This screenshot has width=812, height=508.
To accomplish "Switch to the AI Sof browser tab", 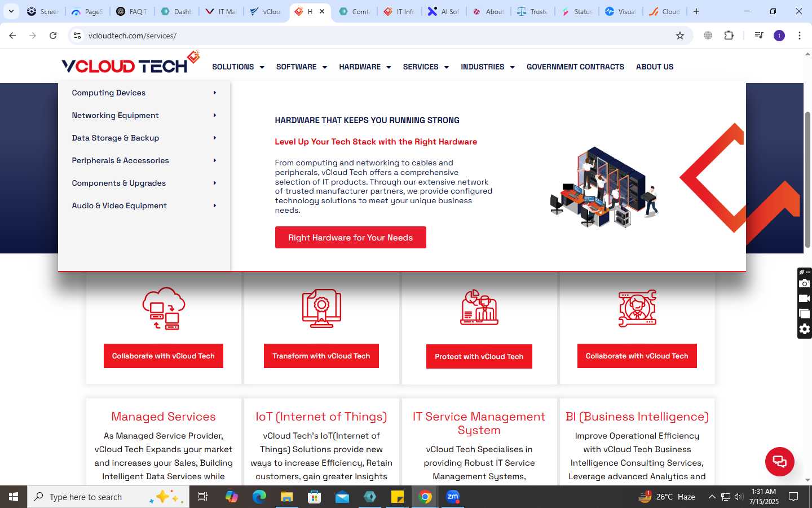I will click(x=443, y=11).
